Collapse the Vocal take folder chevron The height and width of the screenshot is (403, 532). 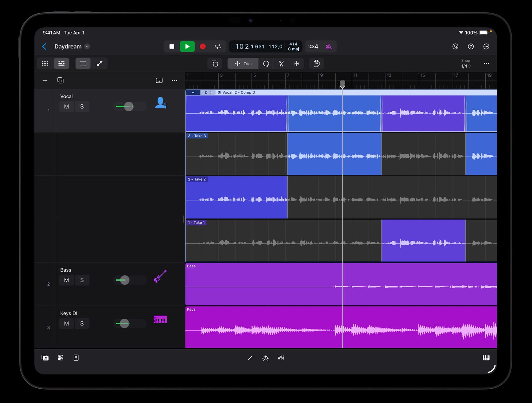193,92
